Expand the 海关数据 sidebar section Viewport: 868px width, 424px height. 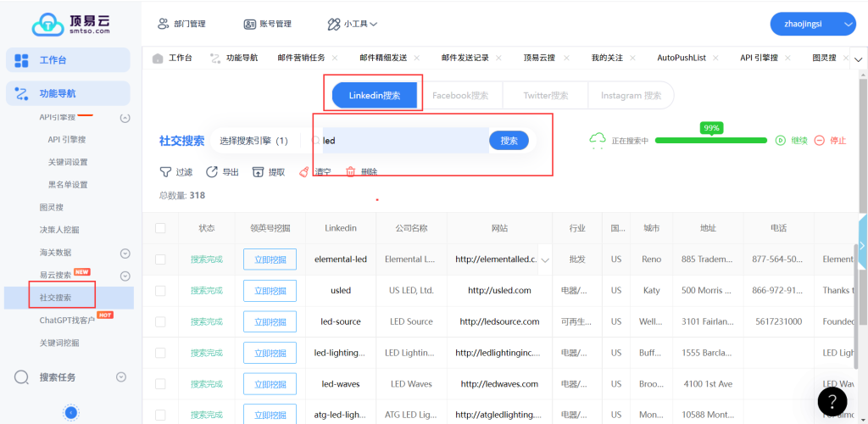[x=125, y=253]
